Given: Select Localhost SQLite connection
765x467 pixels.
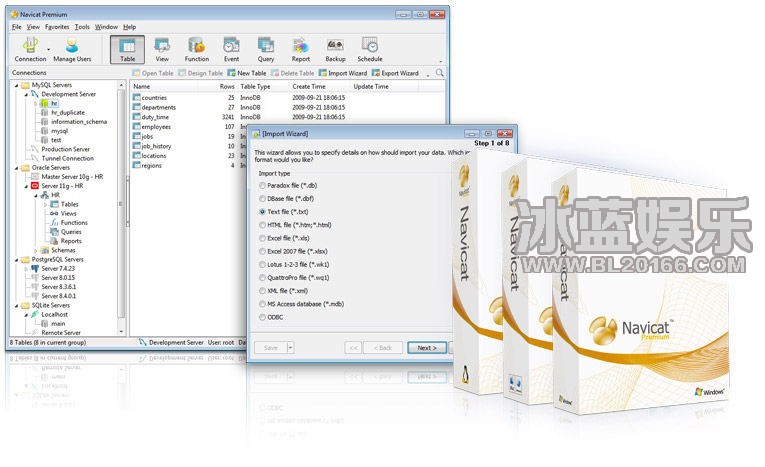Looking at the screenshot, I should [49, 315].
